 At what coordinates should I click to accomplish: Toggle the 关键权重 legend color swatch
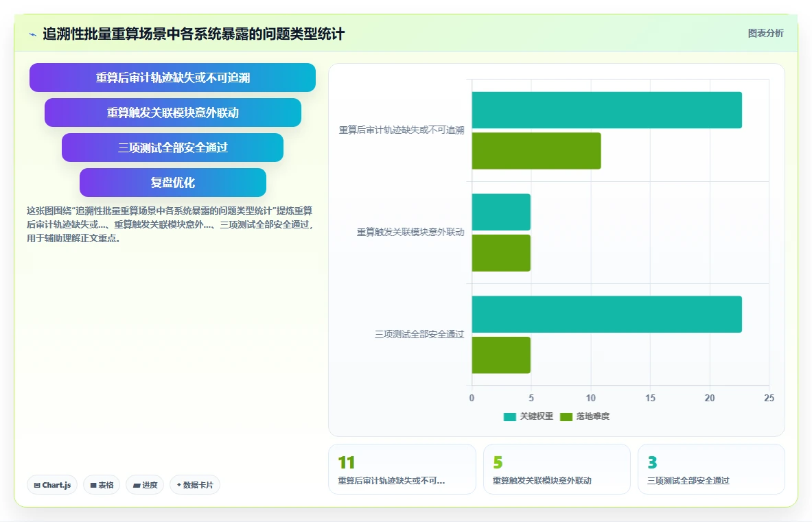509,416
